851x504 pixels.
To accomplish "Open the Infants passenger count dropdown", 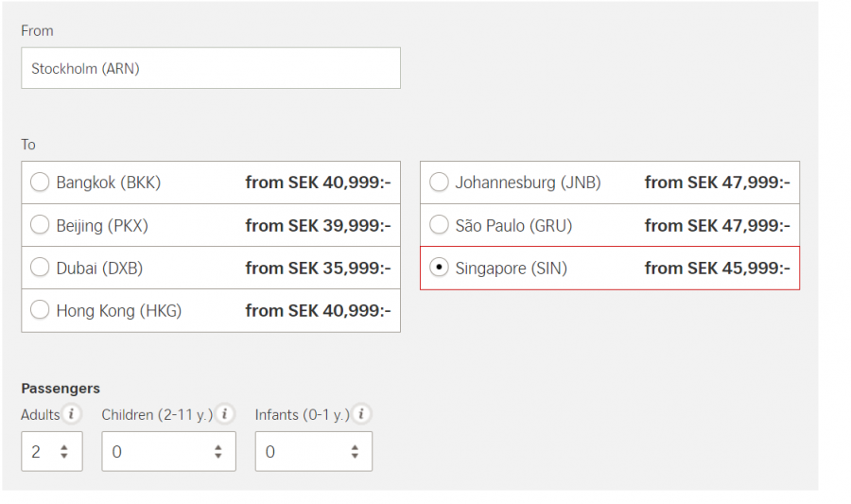I will (313, 452).
